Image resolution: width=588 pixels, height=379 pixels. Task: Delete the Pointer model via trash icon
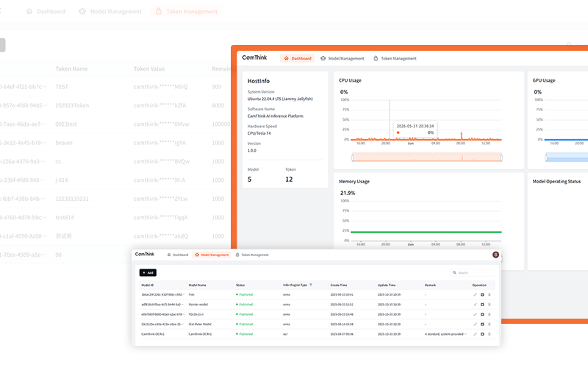click(x=490, y=305)
